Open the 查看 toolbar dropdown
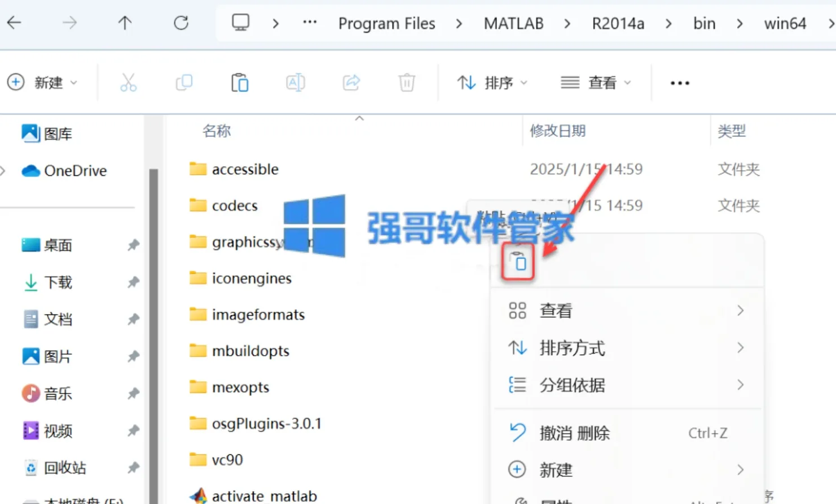 [596, 83]
